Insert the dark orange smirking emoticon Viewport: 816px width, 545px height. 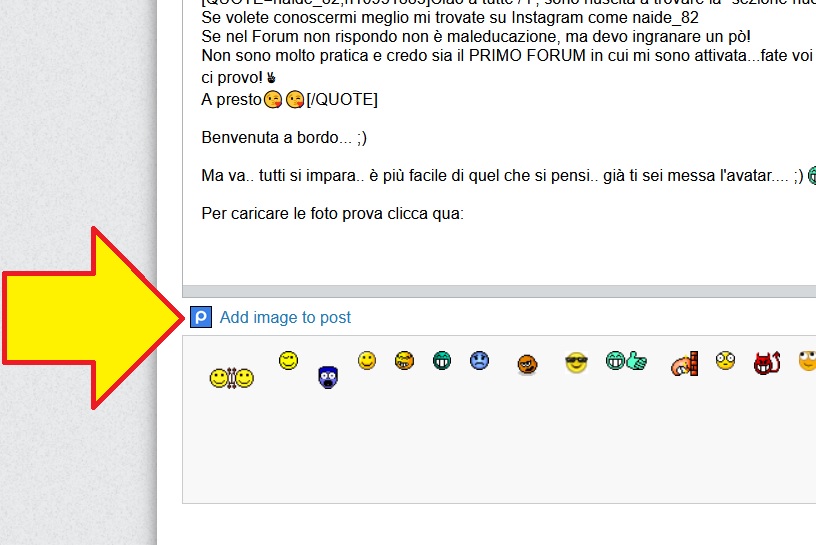pyautogui.click(x=528, y=365)
